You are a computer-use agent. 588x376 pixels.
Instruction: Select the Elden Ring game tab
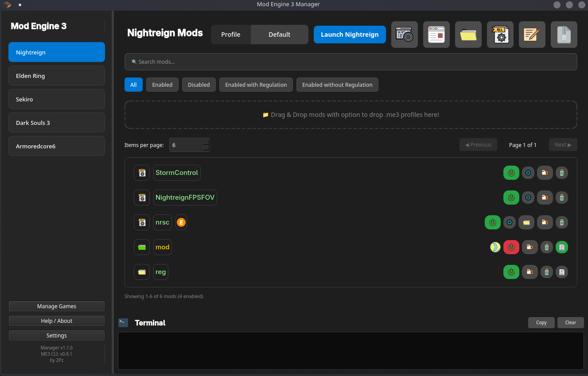[57, 76]
